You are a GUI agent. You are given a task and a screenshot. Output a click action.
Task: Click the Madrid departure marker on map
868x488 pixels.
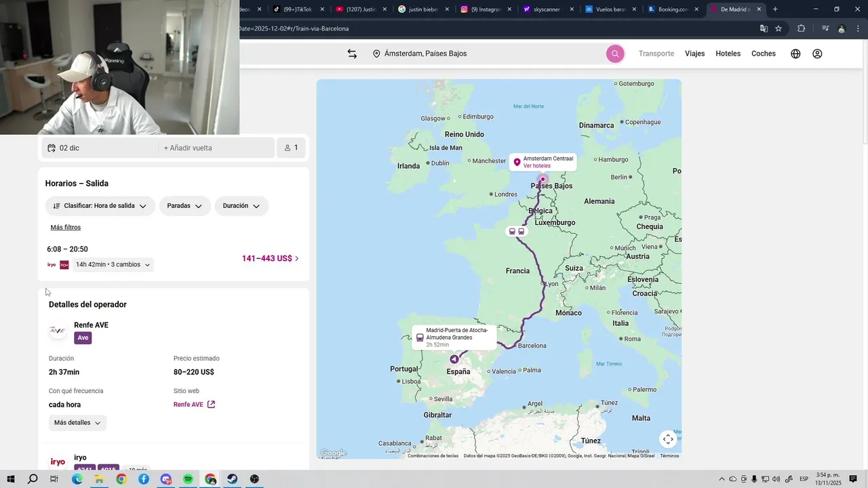point(454,359)
